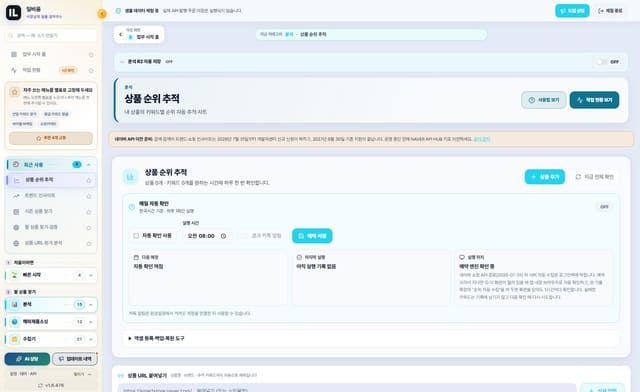
Task: Pin 시즌 상품 찾기 with its star
Action: [89, 212]
